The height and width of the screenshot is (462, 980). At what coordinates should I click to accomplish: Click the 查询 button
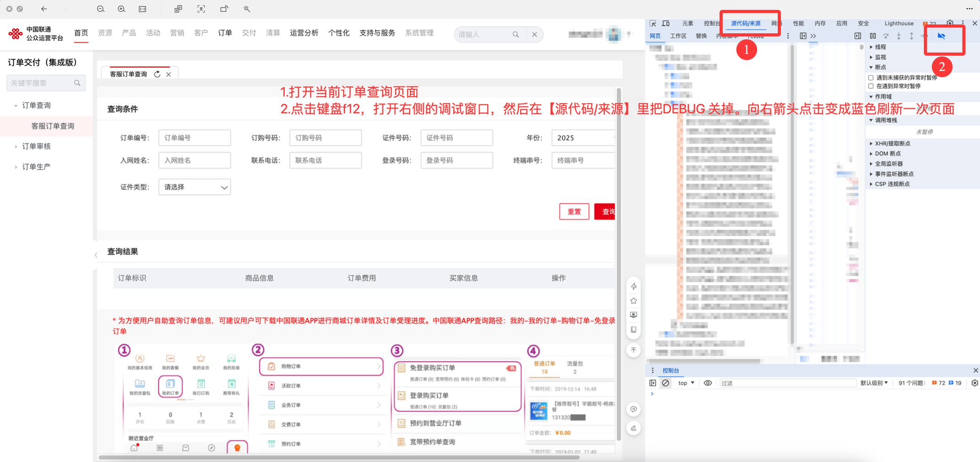tap(607, 212)
